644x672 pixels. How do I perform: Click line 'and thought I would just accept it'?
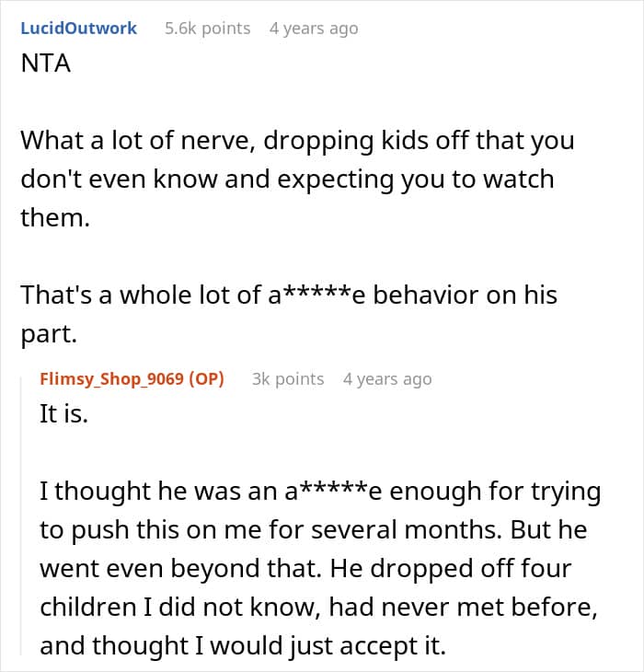[x=243, y=645]
